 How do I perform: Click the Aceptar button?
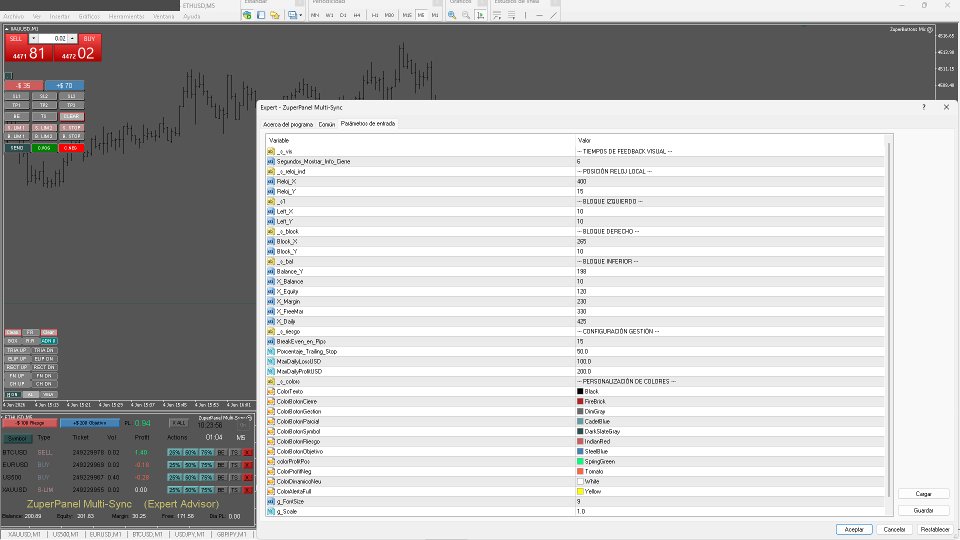[x=854, y=530]
